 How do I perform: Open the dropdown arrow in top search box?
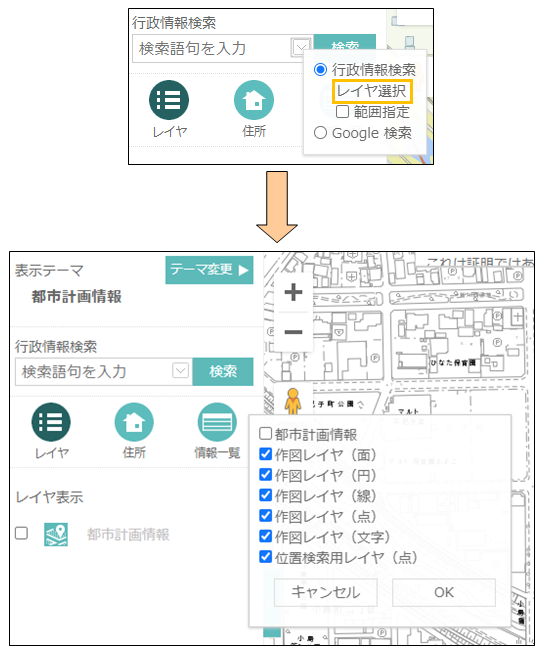point(301,47)
